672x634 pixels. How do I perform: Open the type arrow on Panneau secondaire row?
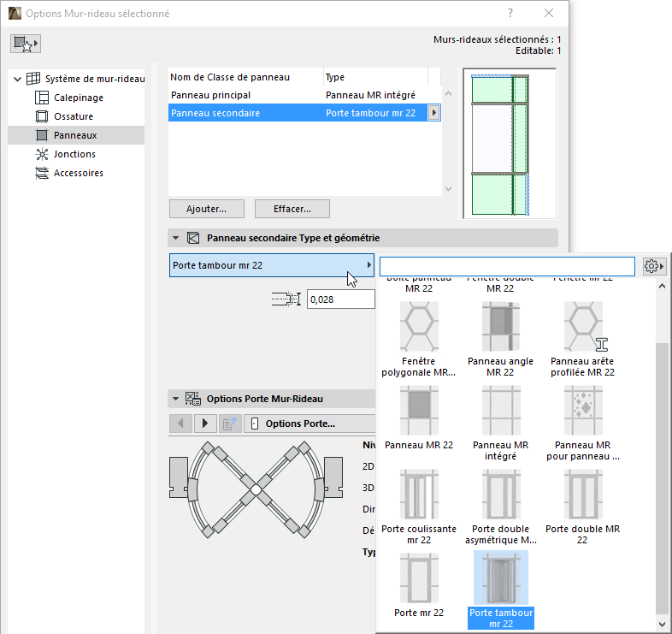tap(434, 113)
